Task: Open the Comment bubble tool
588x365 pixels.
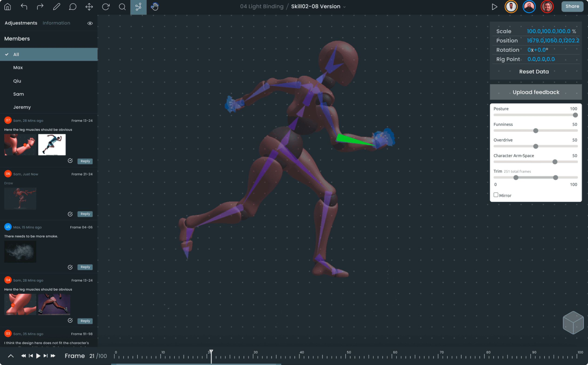Action: pos(73,7)
